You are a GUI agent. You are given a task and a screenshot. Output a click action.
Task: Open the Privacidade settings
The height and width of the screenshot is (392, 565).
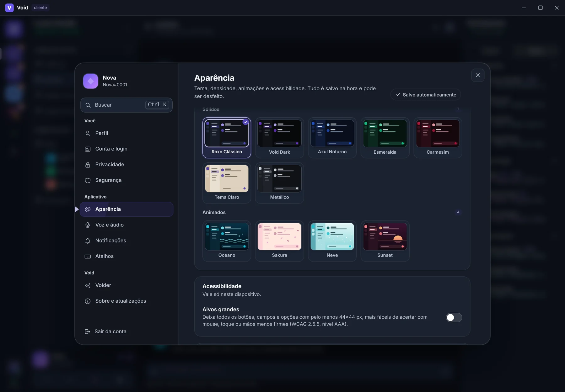pos(126,165)
